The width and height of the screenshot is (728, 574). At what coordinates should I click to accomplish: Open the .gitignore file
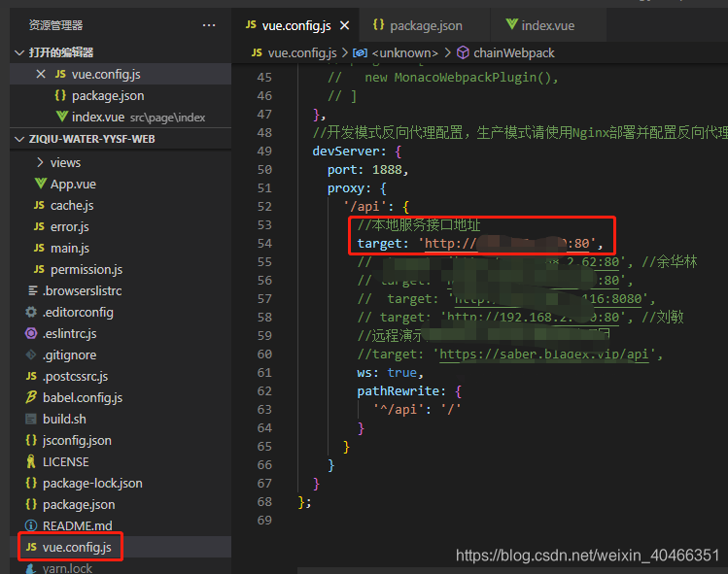click(x=121, y=355)
